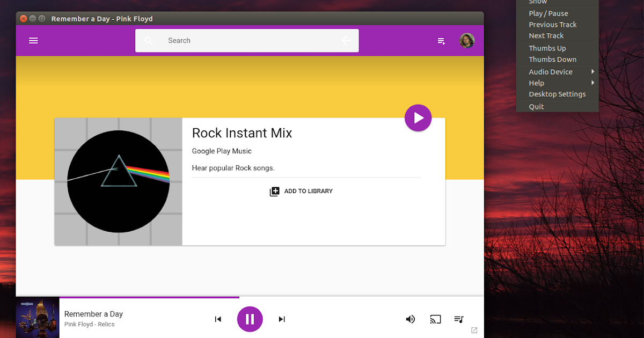This screenshot has width=644, height=338.
Task: Click Pink Floyd - Relics artist text
Action: (x=90, y=325)
